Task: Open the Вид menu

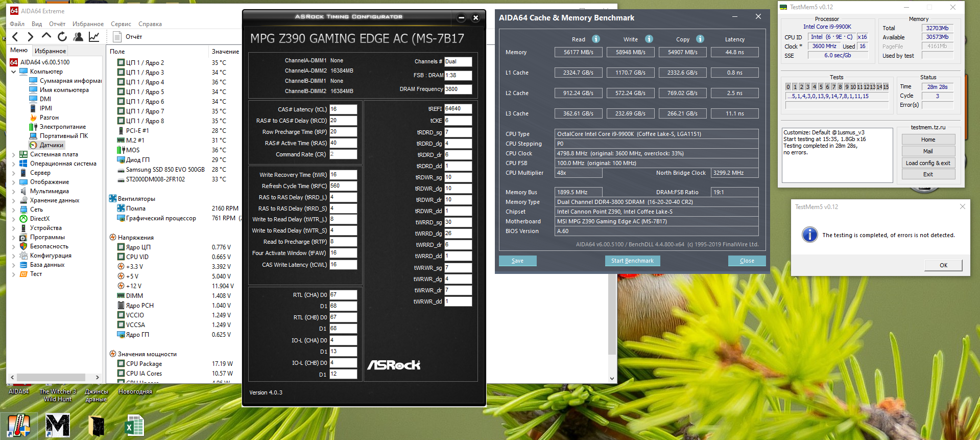Action: (x=37, y=24)
